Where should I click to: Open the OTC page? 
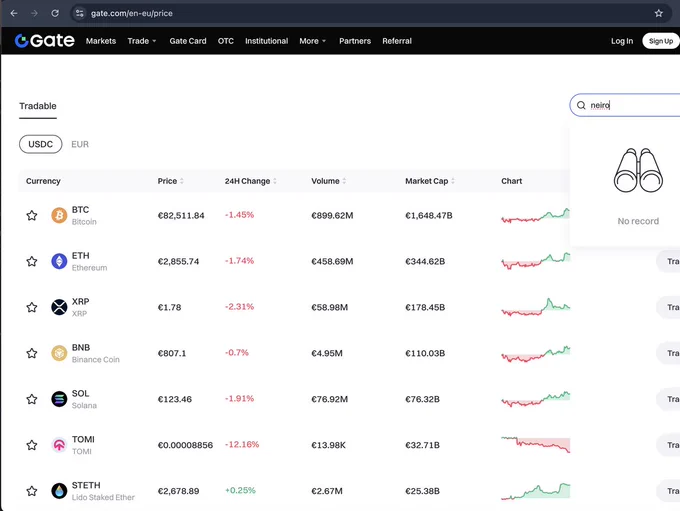point(226,41)
